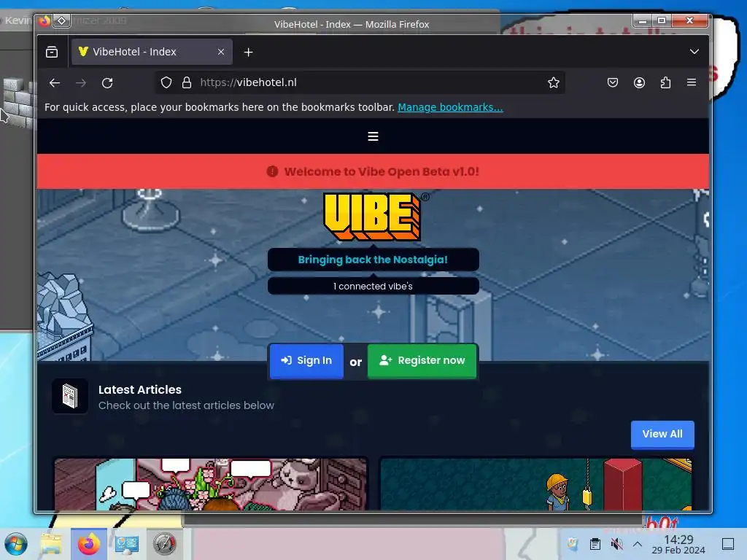View site security via the padlock icon
Viewport: 747px width, 560px height.
(x=187, y=82)
